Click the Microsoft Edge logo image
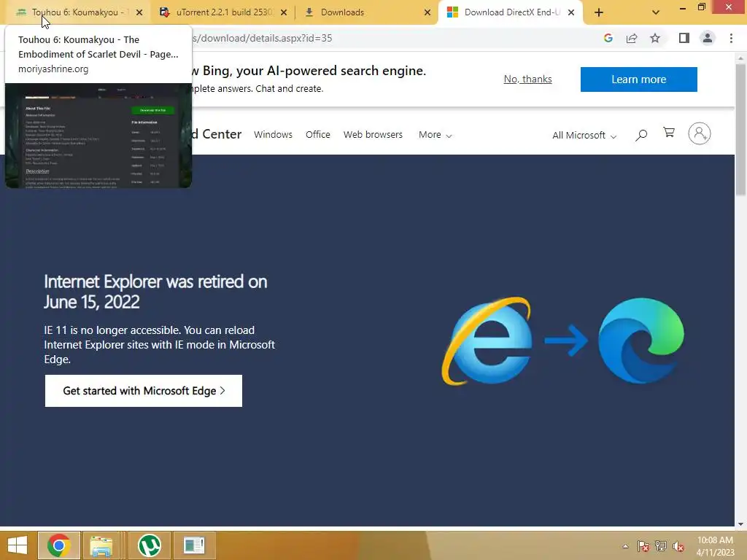This screenshot has height=560, width=747. (641, 340)
